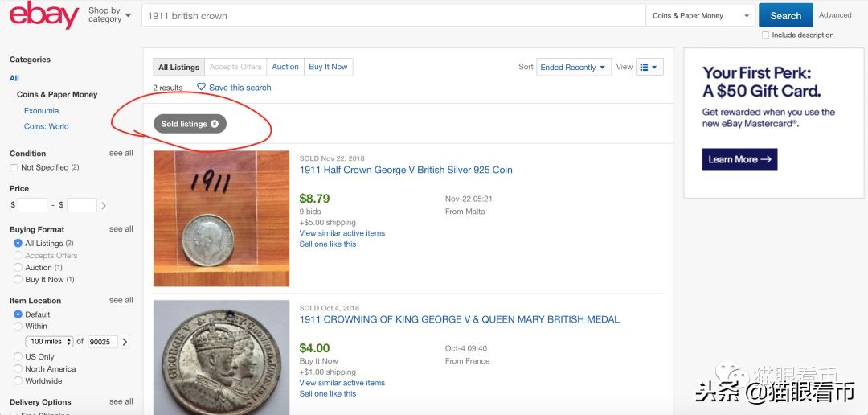Check the Not Specified condition box
Viewport: 868px width, 415px height.
point(14,167)
